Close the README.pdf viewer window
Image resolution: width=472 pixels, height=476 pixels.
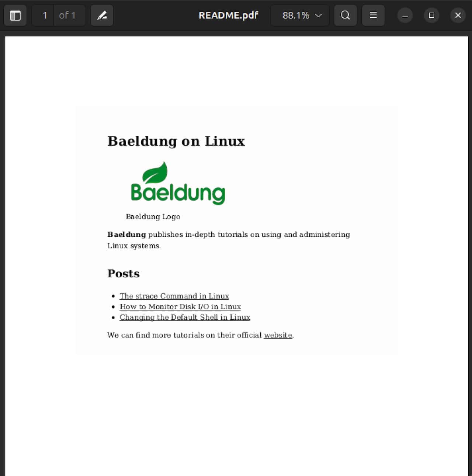click(458, 15)
